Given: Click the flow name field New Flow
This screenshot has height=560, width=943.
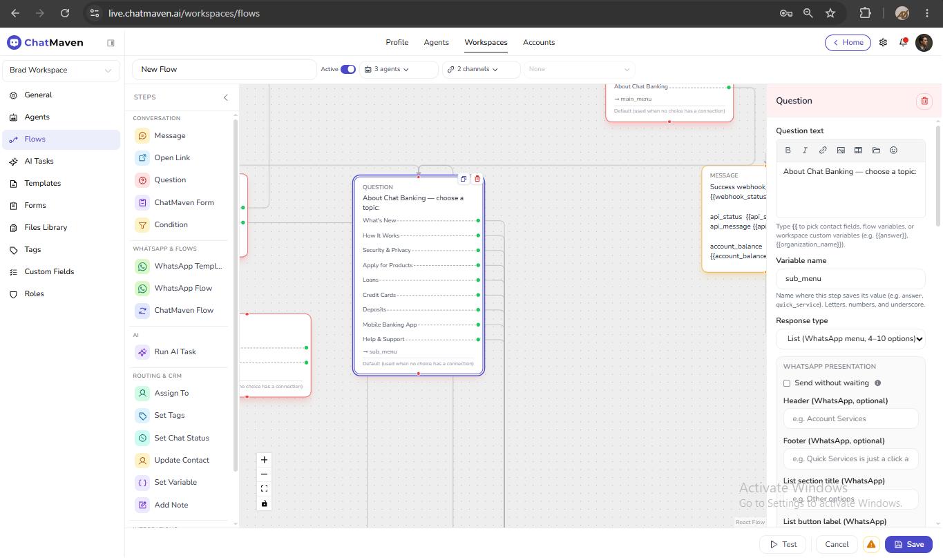Looking at the screenshot, I should pyautogui.click(x=225, y=70).
